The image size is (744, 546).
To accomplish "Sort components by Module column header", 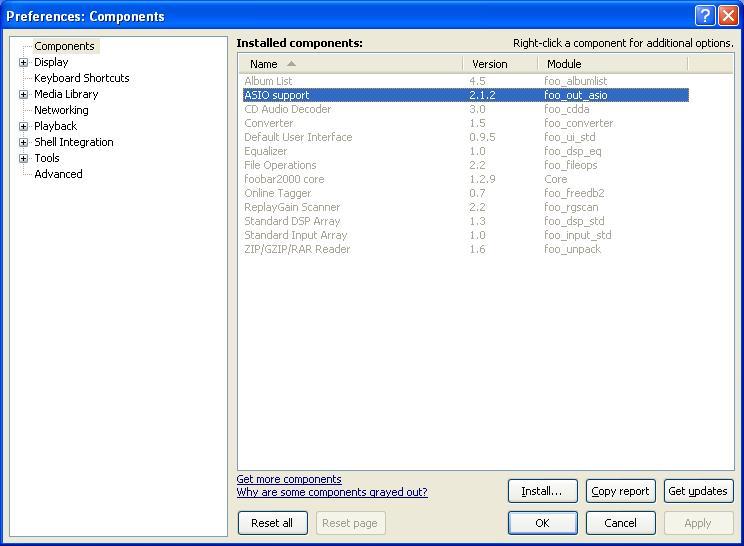I will (613, 64).
